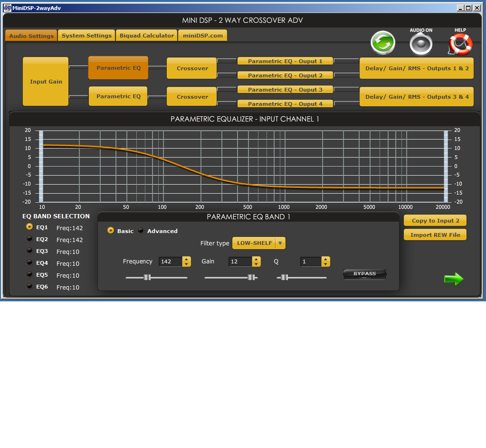Click the MiniDSP title bar application icon
The height and width of the screenshot is (448, 486).
tap(8, 8)
